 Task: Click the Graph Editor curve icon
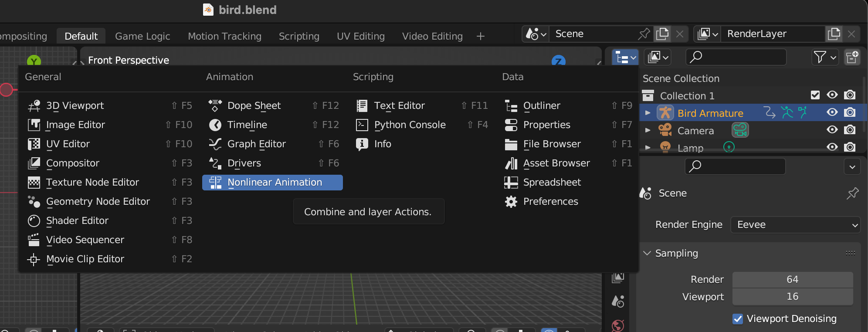[x=215, y=144]
